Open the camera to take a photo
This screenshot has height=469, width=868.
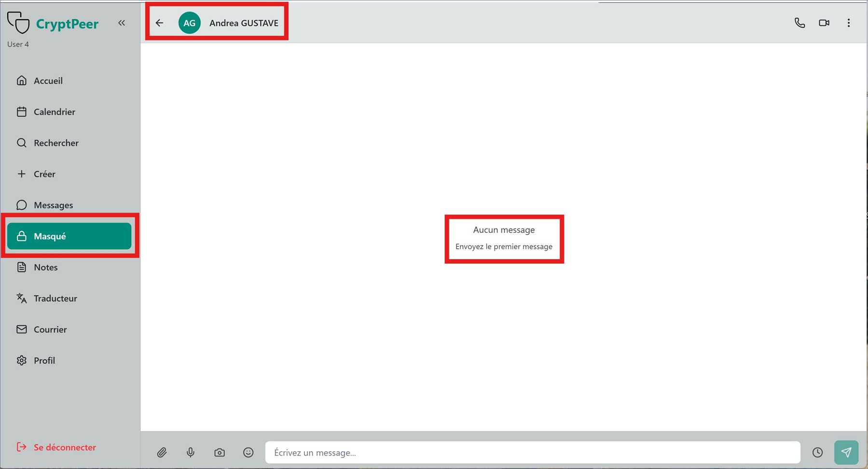(x=220, y=452)
